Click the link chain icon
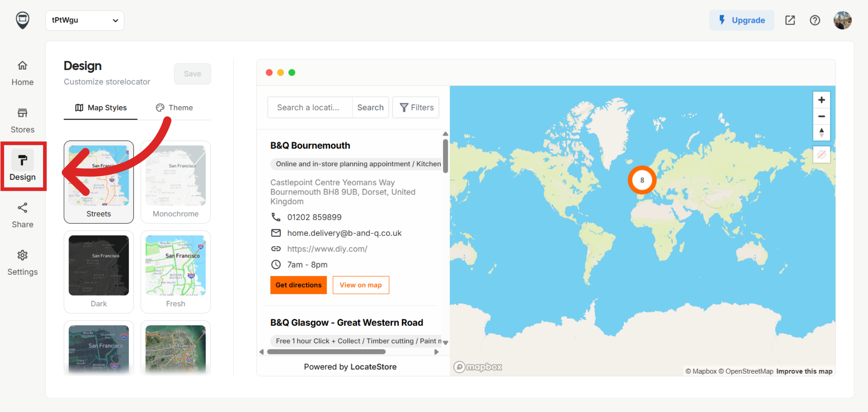This screenshot has height=412, width=868. (276, 249)
